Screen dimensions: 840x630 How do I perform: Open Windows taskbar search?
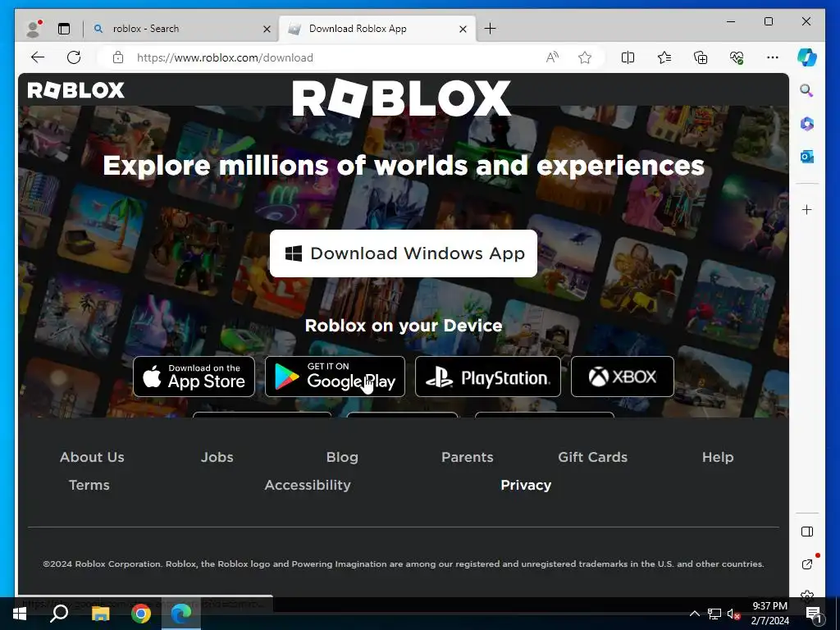[x=59, y=614]
